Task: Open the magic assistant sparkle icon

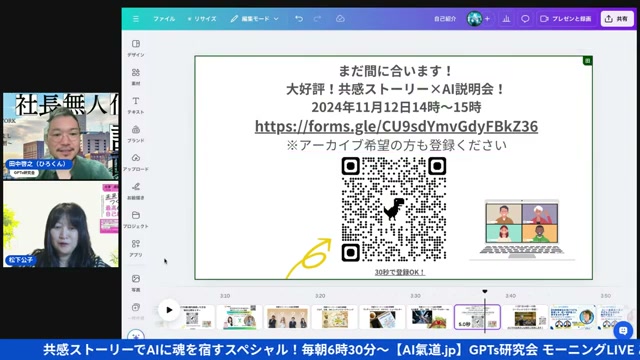Action: pos(136,335)
